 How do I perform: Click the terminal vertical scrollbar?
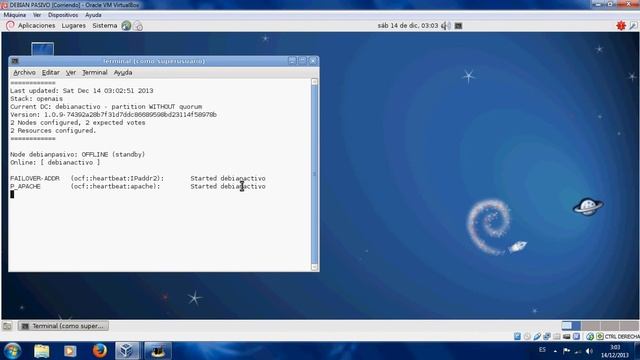314,174
